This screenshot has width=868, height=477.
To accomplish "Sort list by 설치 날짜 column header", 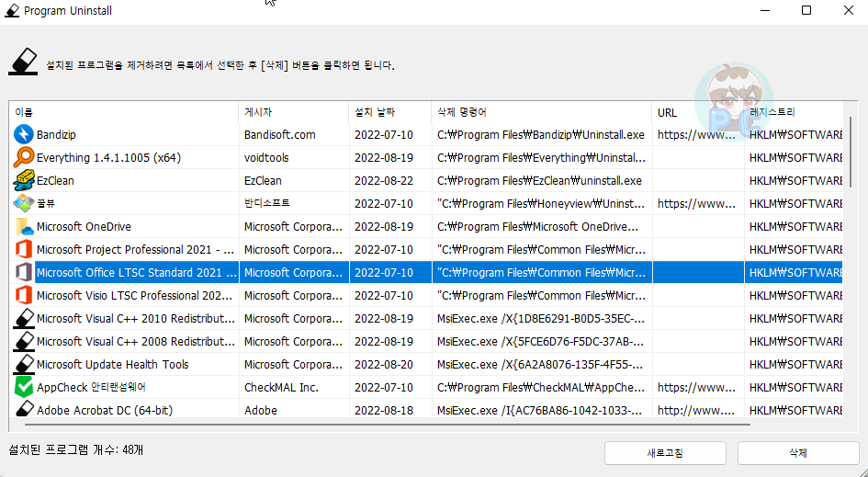I will point(390,112).
